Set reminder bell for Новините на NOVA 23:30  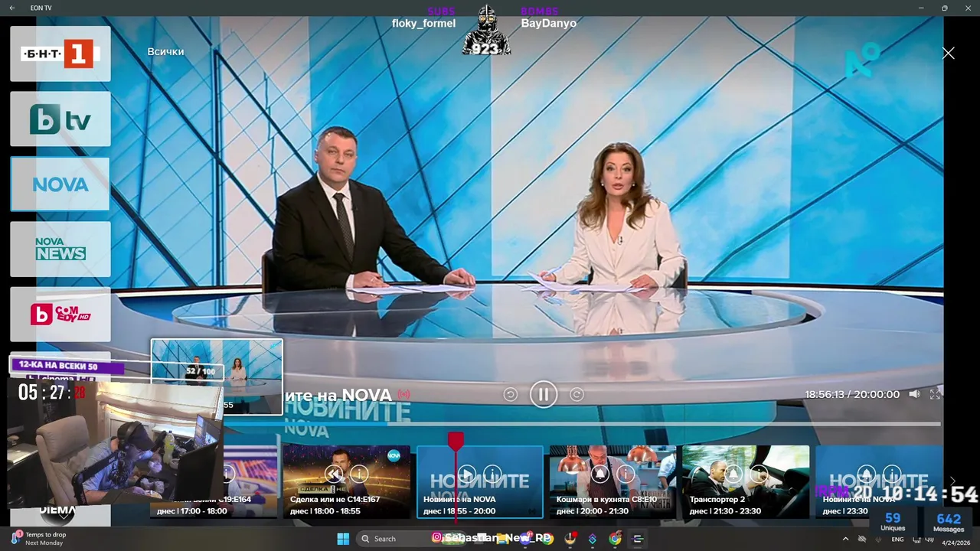[x=866, y=474]
